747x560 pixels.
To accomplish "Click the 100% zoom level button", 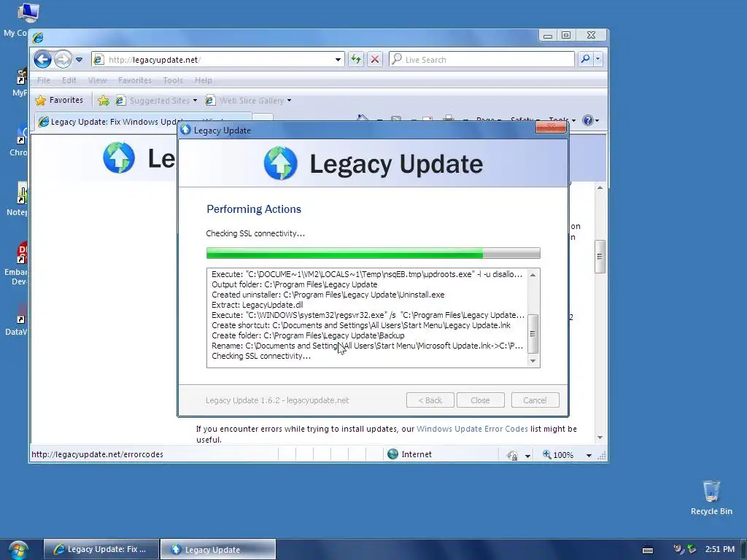I will pos(558,455).
